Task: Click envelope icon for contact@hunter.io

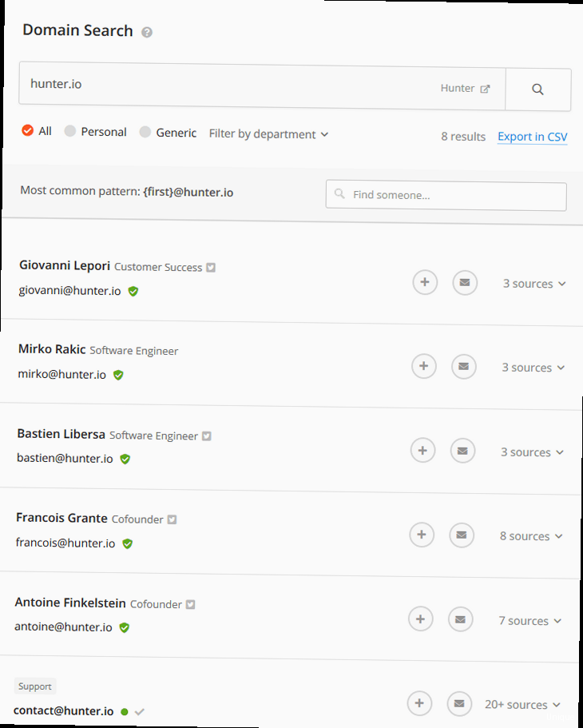Action: (458, 703)
